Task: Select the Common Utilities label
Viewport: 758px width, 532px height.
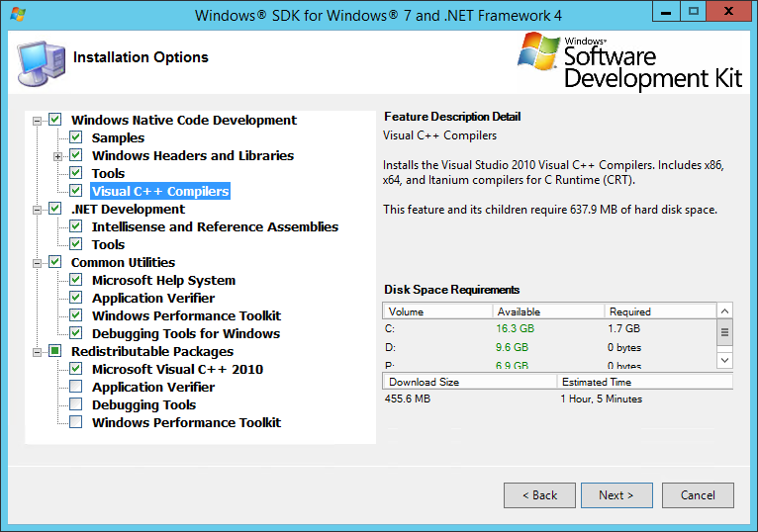Action: (123, 262)
